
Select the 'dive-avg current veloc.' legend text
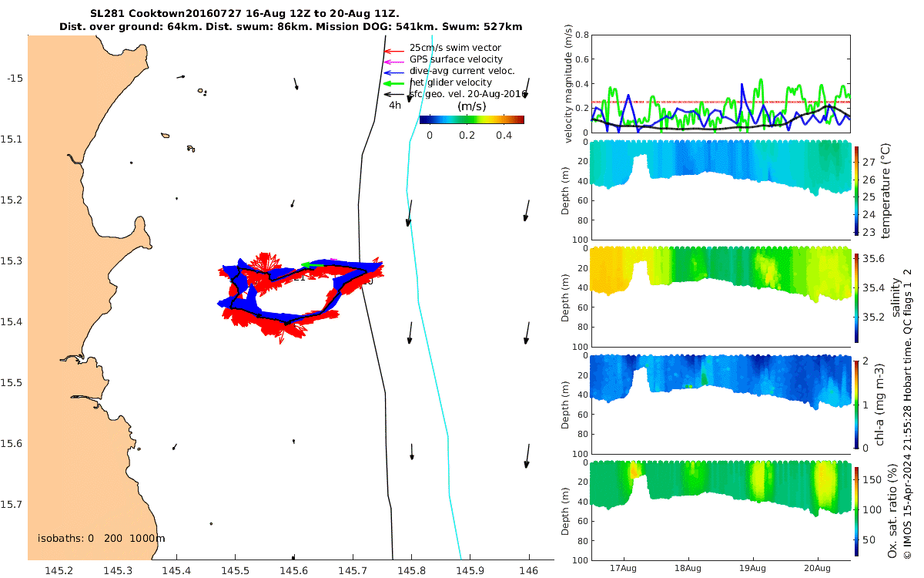461,71
